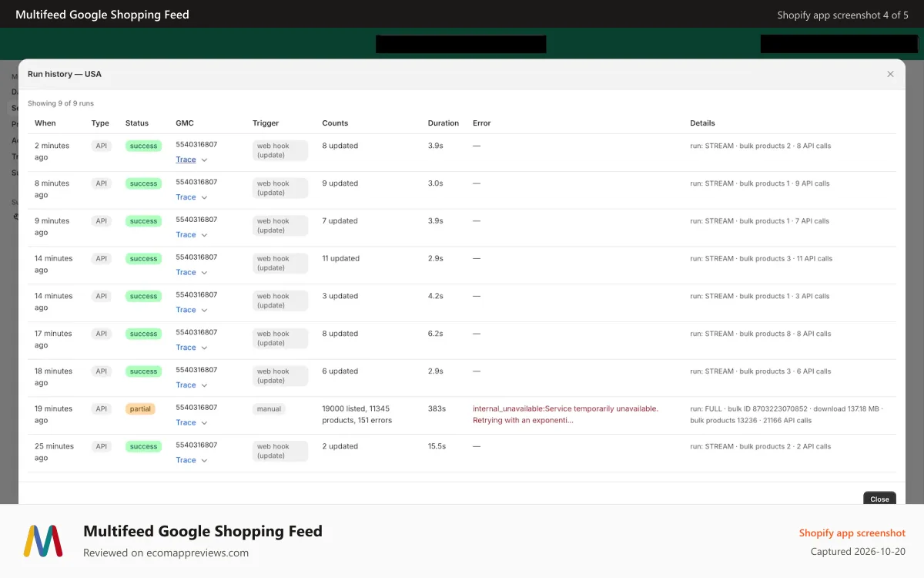Click the '6 updated' count

(340, 371)
